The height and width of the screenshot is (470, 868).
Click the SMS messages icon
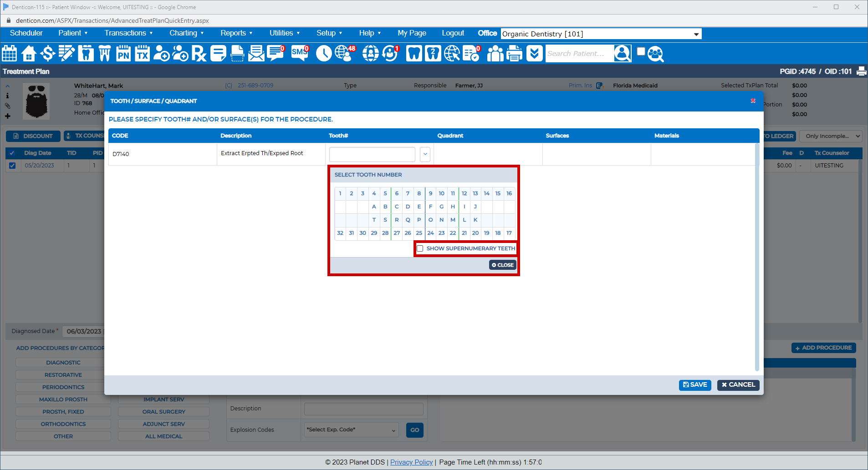point(300,54)
